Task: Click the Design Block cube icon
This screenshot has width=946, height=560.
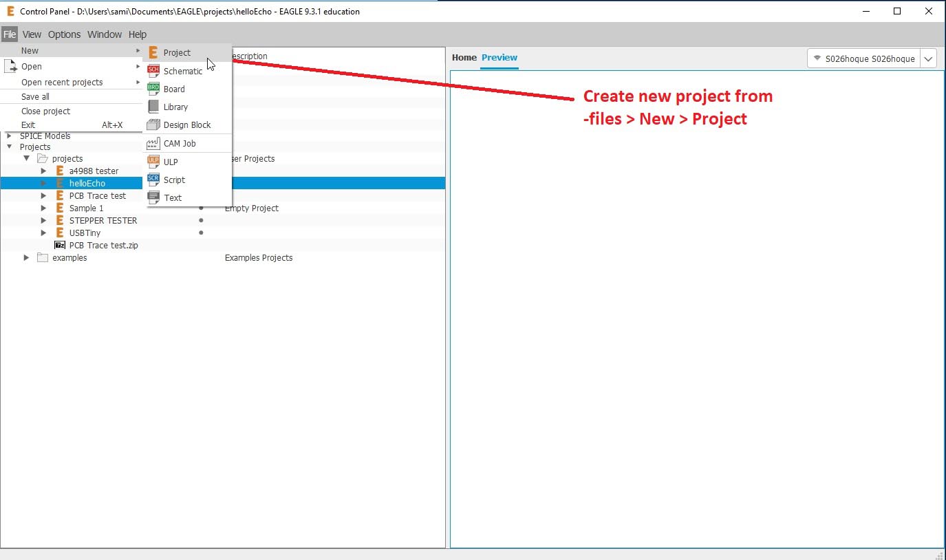Action: coord(153,125)
